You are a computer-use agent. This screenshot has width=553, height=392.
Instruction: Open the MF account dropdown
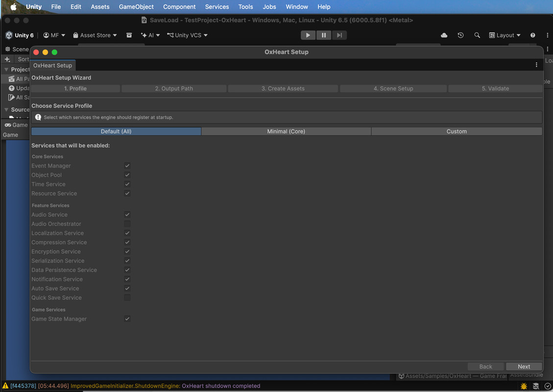tap(54, 35)
